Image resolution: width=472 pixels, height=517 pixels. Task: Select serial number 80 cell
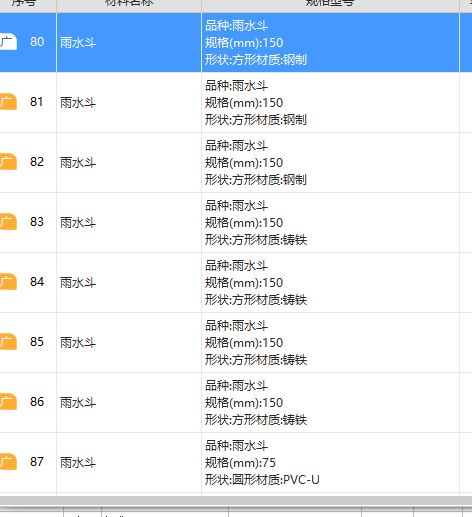pos(37,42)
